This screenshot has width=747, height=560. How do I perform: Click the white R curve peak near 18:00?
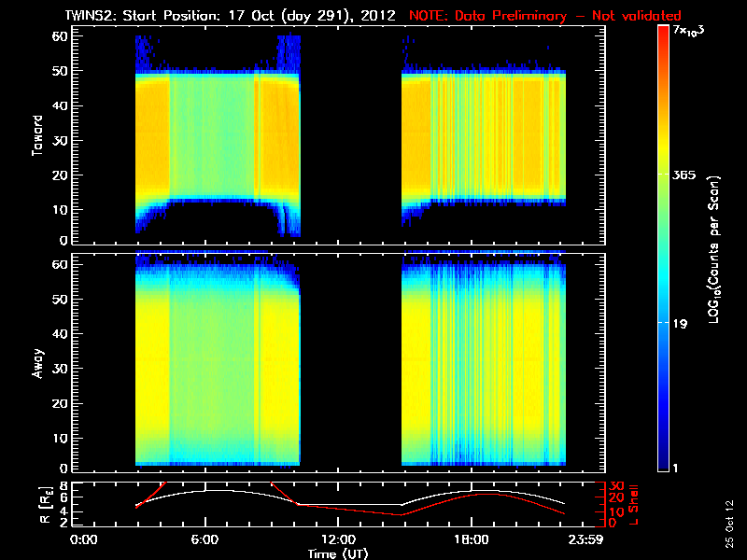tap(472, 491)
